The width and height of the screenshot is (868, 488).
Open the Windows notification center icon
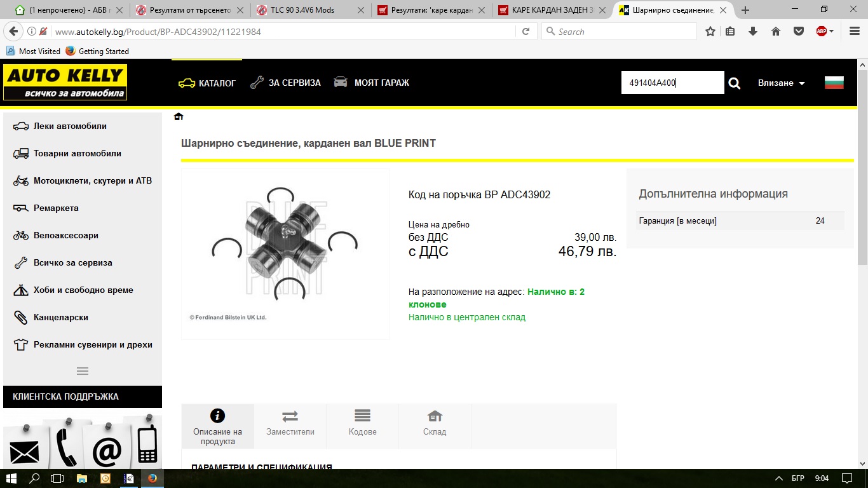(x=847, y=478)
